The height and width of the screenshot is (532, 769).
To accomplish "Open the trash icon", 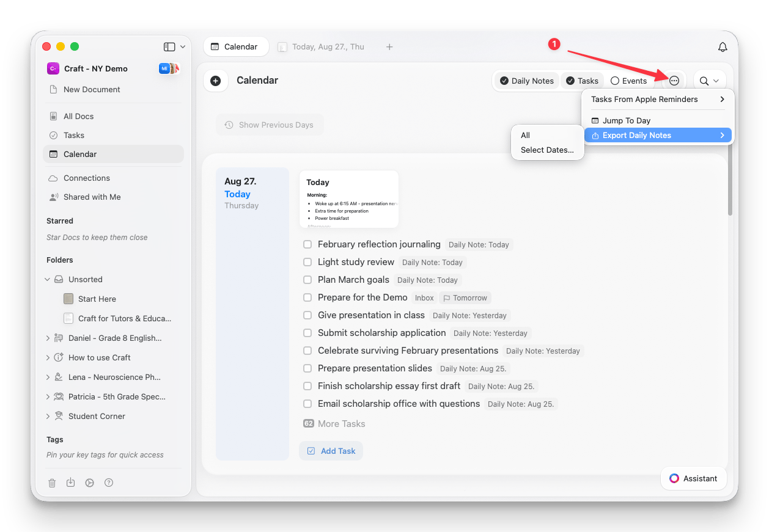I will tap(52, 483).
